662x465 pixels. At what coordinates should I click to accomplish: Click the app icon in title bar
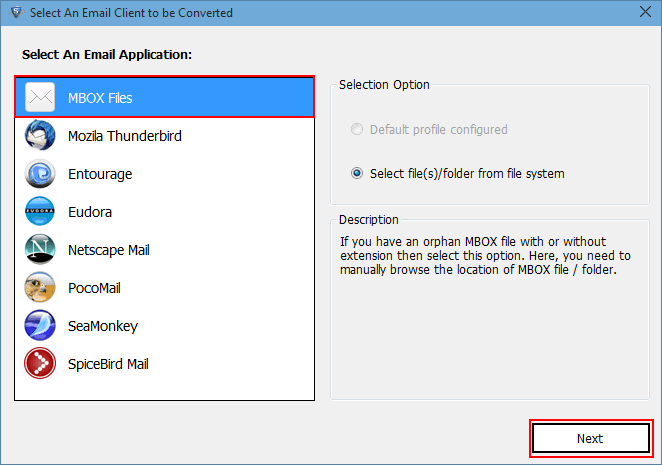[13, 13]
